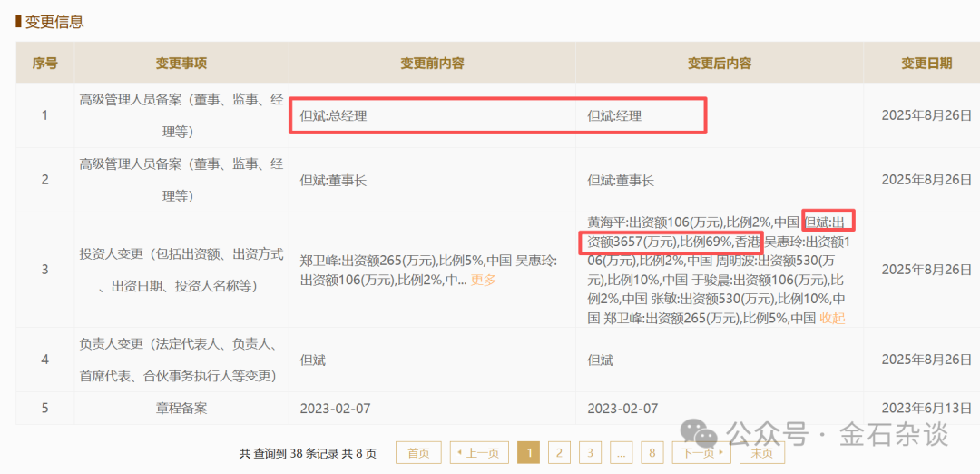Select the 章程备案 cell in row 5
This screenshot has width=980, height=474.
(181, 408)
